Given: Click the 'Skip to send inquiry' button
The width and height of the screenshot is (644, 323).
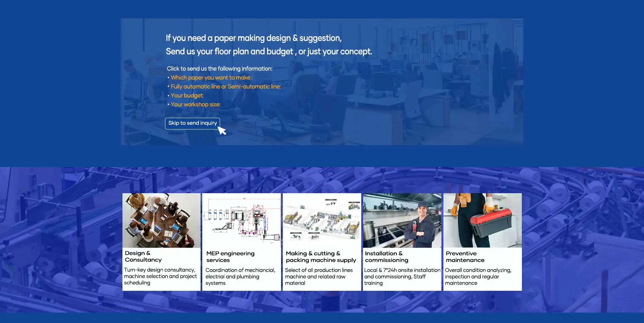Looking at the screenshot, I should [x=192, y=123].
